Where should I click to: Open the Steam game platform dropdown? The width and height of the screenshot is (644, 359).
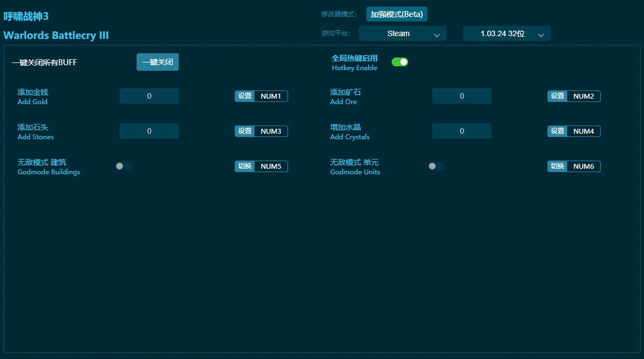pos(402,33)
